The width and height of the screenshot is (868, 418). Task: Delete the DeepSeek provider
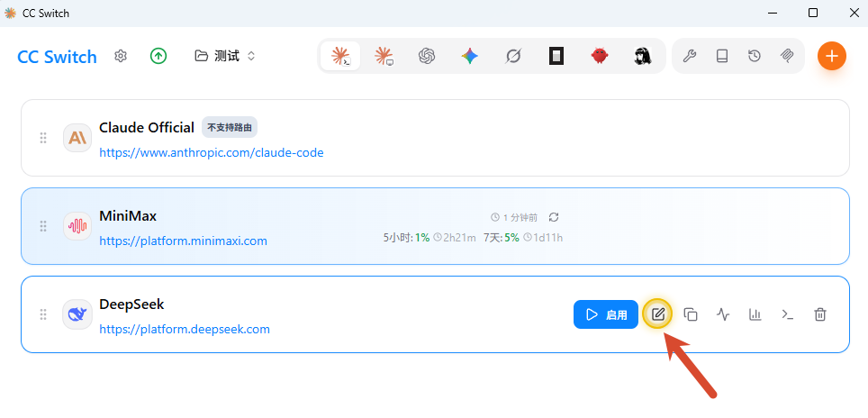pos(820,314)
